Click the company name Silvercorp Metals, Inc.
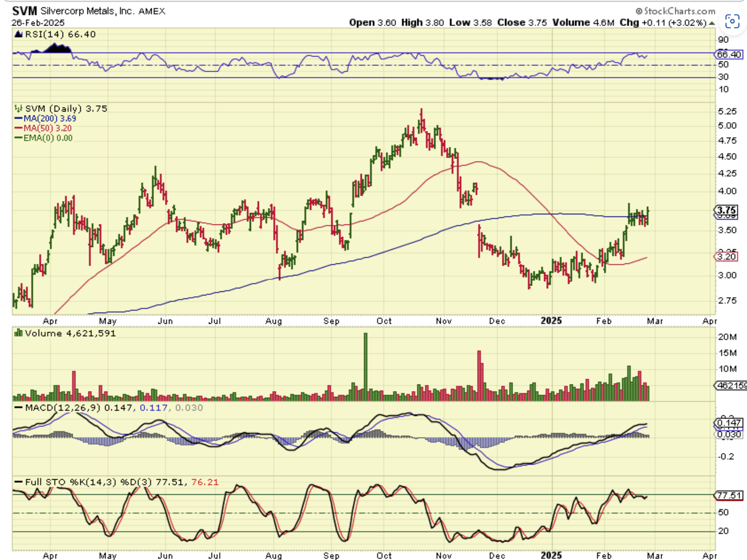 pyautogui.click(x=87, y=11)
